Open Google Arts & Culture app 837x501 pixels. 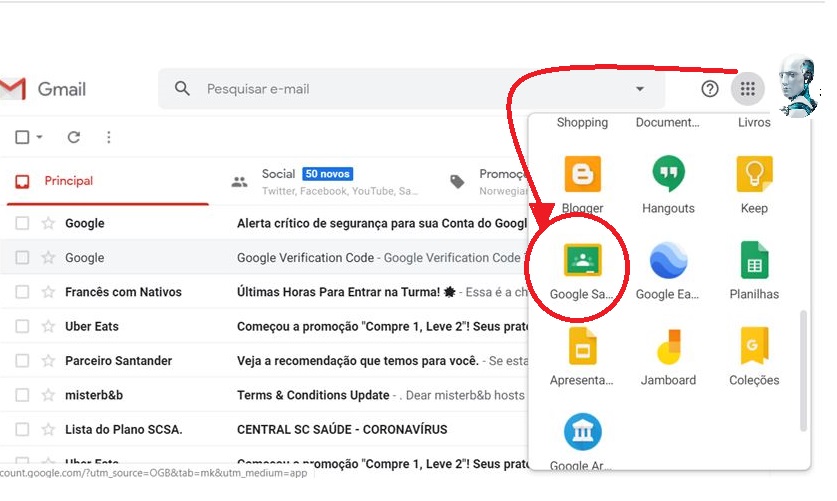pos(581,442)
